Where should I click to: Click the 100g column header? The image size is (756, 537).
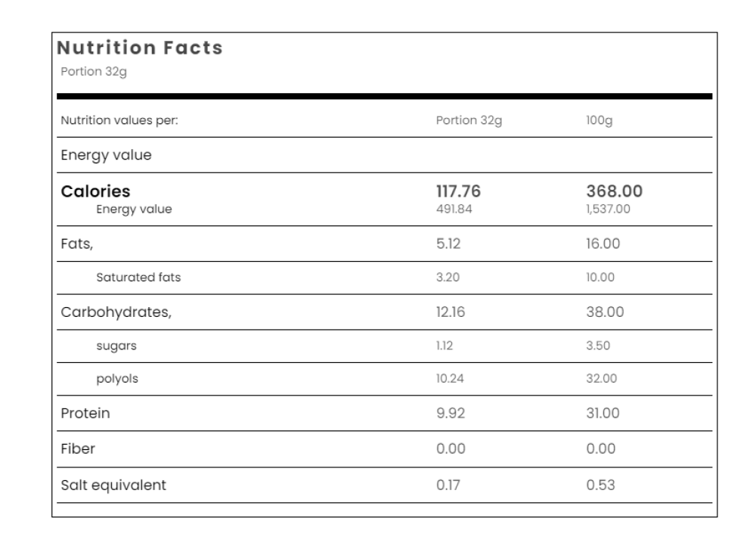tap(593, 120)
